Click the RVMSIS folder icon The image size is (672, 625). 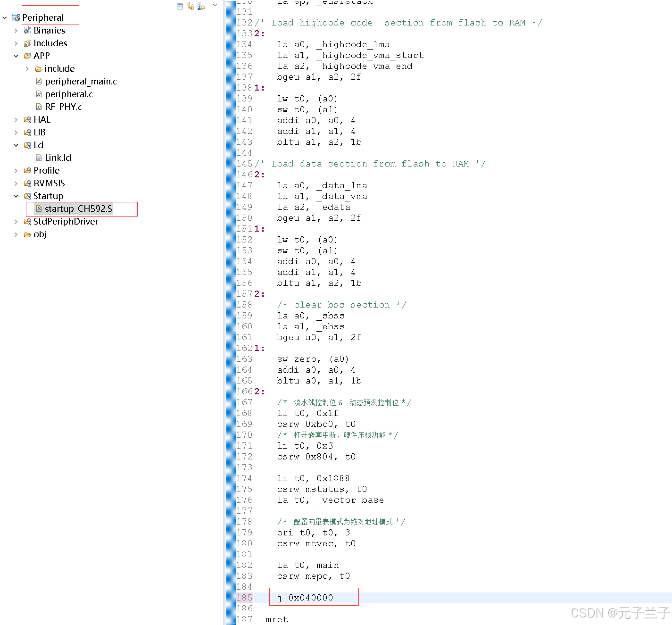coord(27,183)
